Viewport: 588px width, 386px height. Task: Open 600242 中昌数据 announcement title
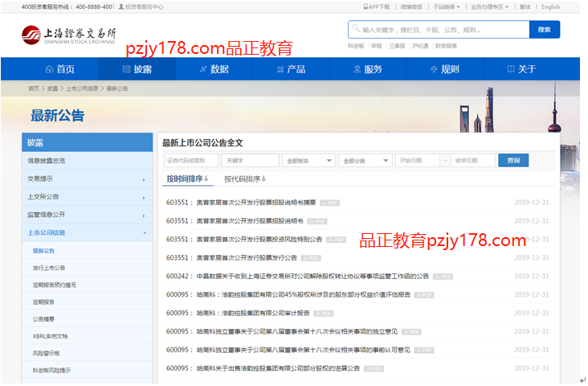(312, 277)
